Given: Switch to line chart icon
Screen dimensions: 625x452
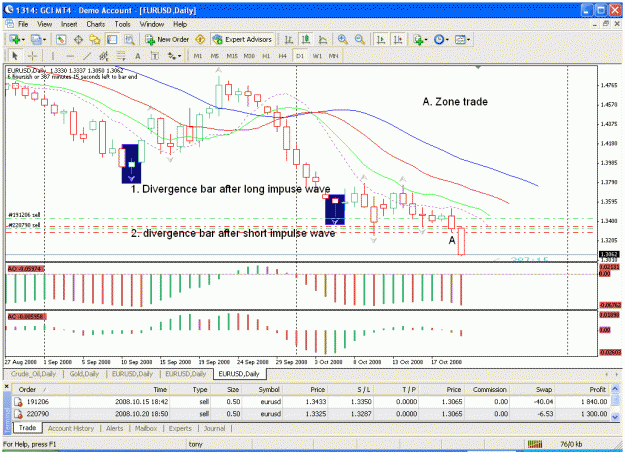Looking at the screenshot, I should pos(323,39).
